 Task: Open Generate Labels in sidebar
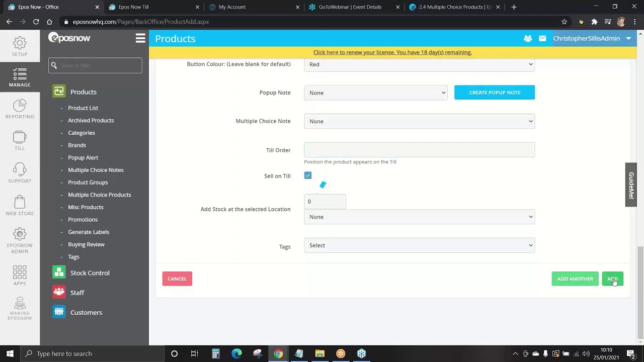click(x=89, y=232)
